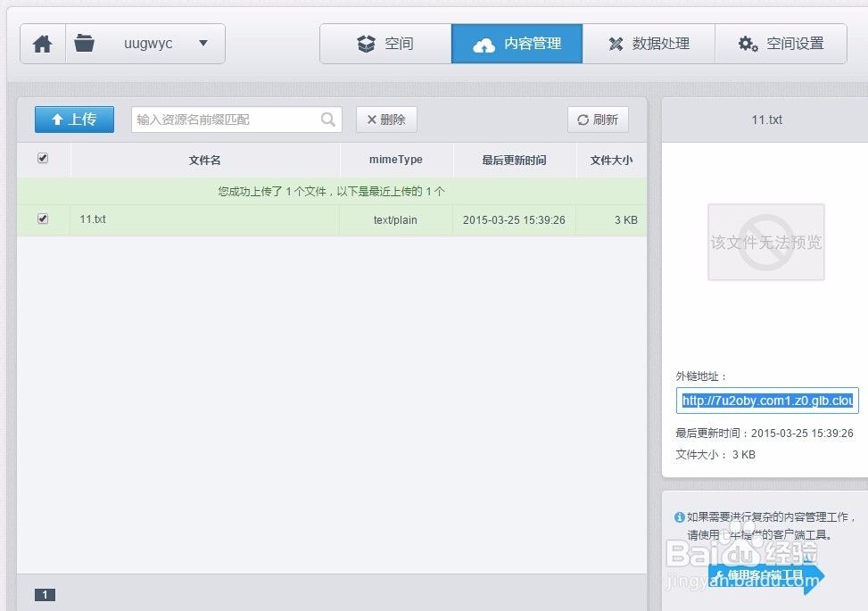Switch to the 空间设置 tab
This screenshot has width=868, height=611.
[x=781, y=43]
